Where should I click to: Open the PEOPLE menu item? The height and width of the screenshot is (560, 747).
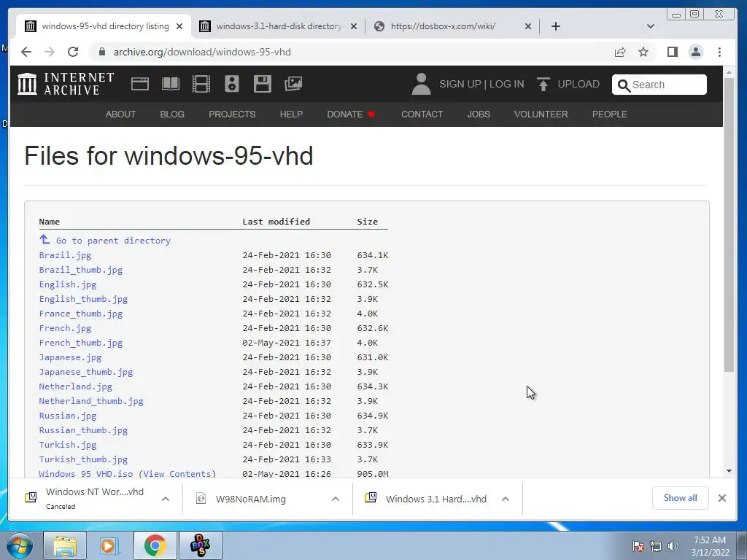609,114
